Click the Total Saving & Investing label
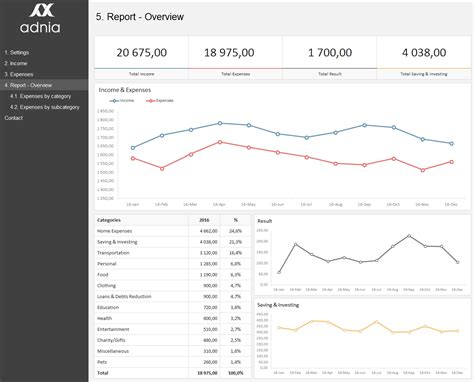The width and height of the screenshot is (474, 382). (x=424, y=74)
